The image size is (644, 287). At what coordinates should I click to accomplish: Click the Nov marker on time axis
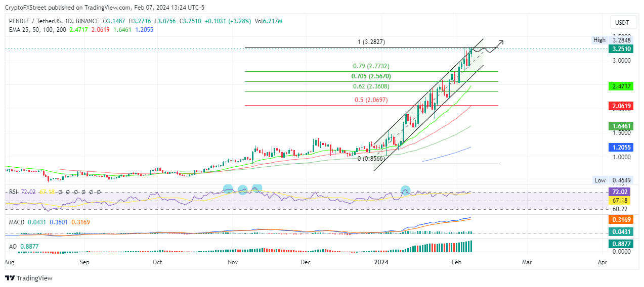233,262
